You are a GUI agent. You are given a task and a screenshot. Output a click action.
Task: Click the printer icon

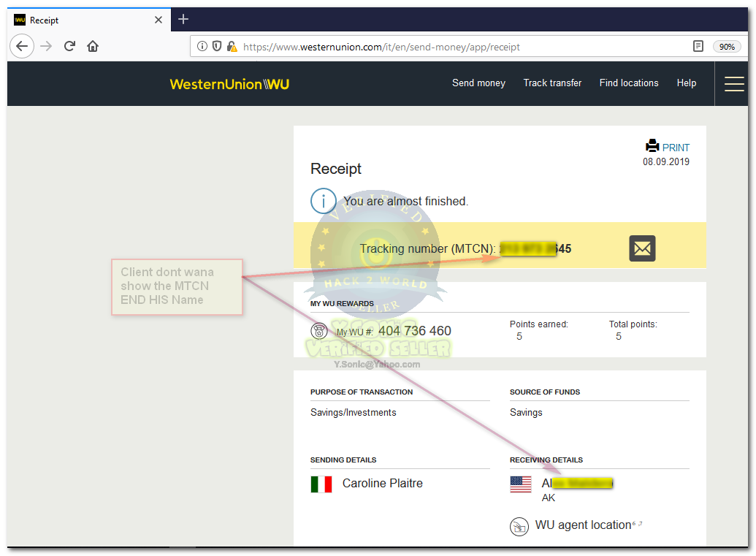[652, 145]
